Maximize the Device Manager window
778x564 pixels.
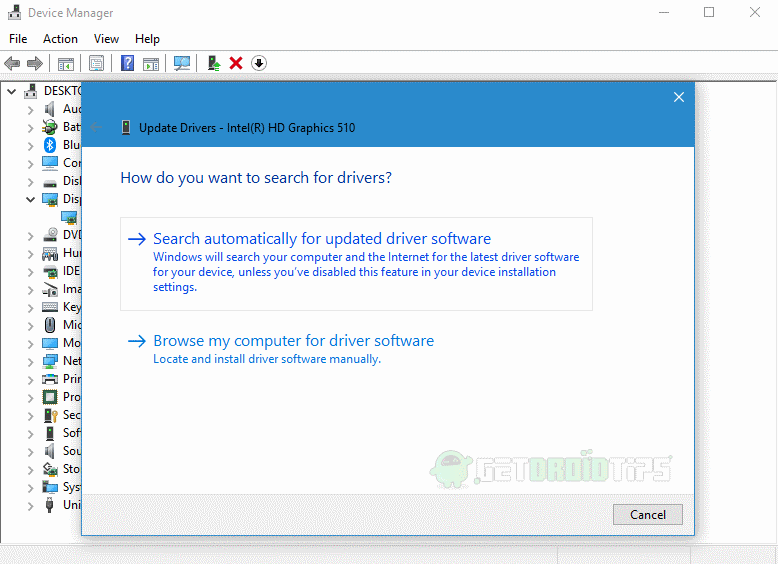(709, 12)
